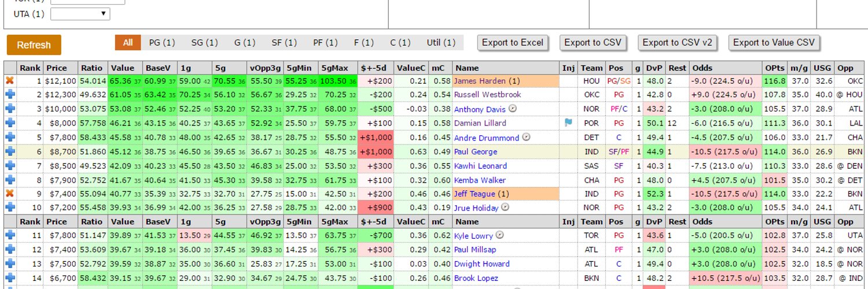Switch to the Util (1) tab

[442, 42]
